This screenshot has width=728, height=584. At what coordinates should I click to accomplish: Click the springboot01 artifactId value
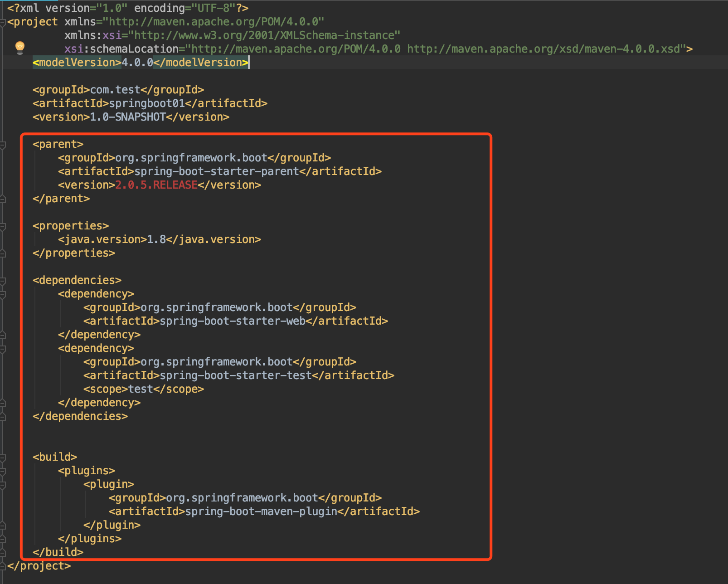pyautogui.click(x=147, y=103)
